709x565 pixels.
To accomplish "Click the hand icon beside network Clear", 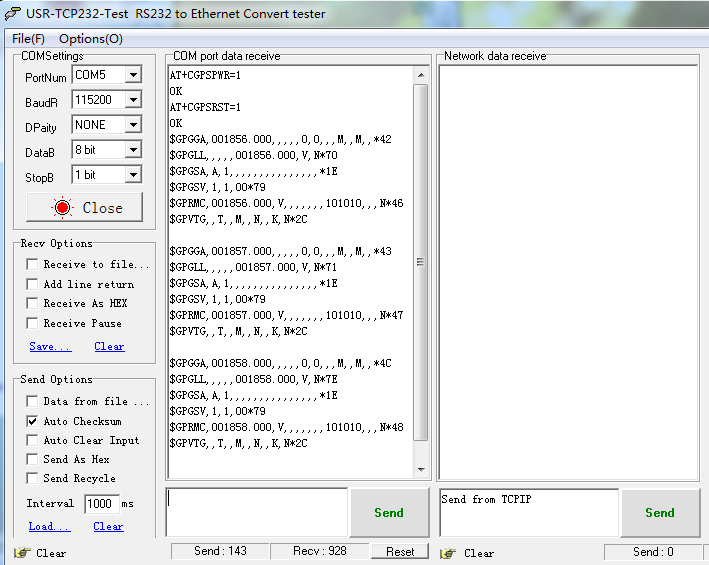I will 448,553.
